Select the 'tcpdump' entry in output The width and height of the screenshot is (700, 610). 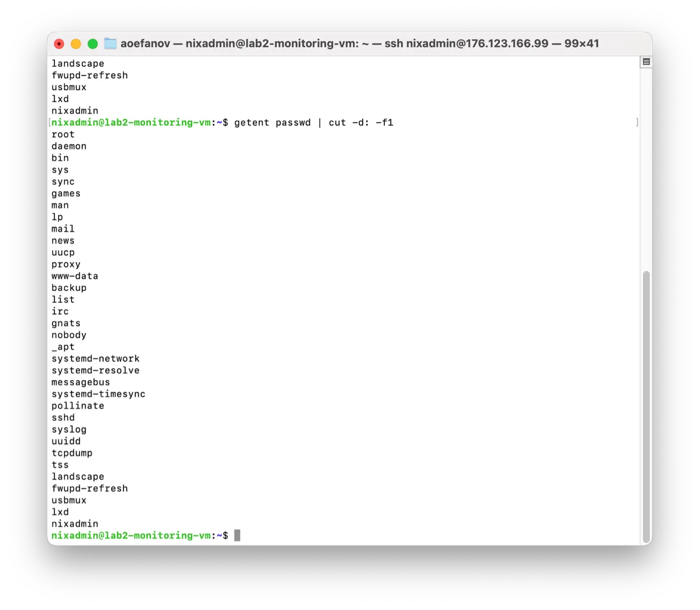click(x=72, y=453)
